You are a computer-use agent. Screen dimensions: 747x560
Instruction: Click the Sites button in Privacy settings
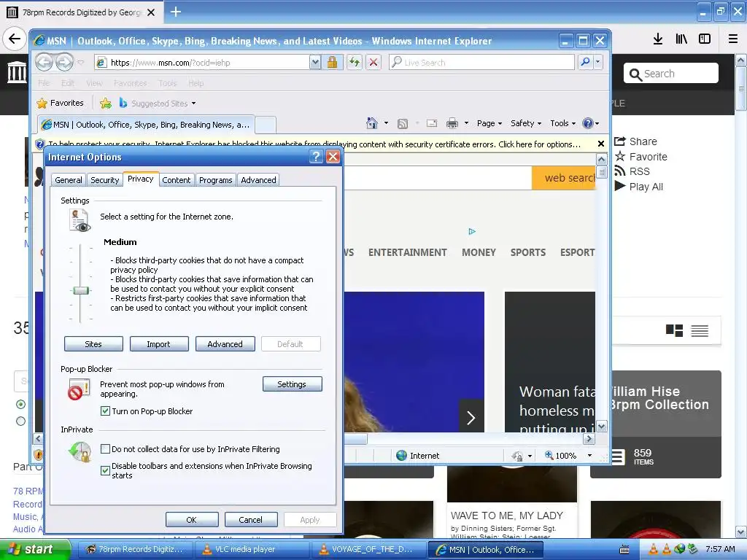tap(93, 344)
